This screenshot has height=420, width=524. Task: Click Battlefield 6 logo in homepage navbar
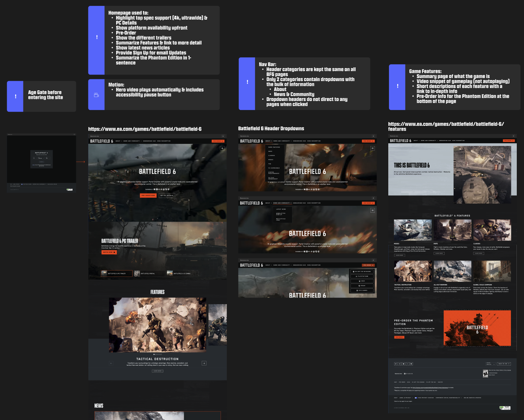click(101, 141)
